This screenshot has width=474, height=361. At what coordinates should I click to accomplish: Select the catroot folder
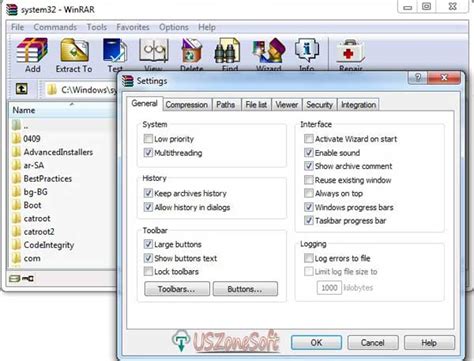[x=31, y=218]
